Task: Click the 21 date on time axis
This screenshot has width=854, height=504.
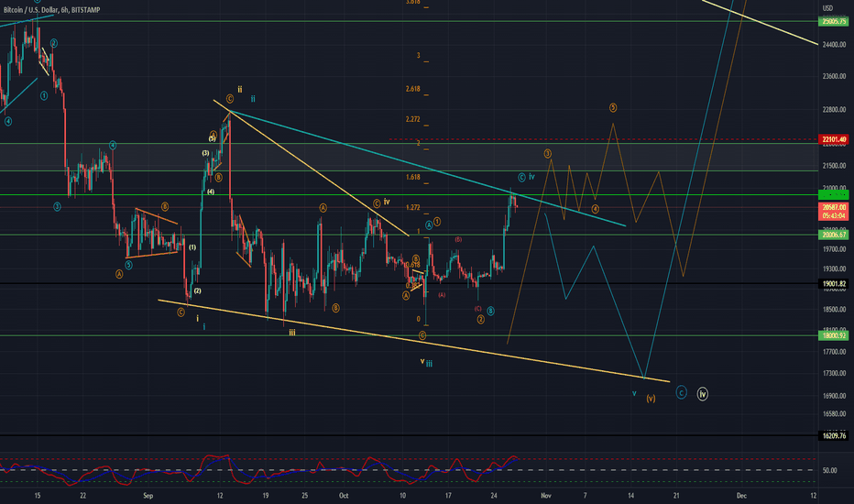Action: pos(676,495)
